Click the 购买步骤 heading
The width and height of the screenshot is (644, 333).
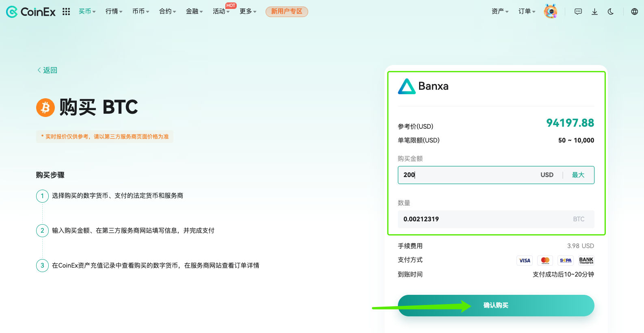point(50,175)
